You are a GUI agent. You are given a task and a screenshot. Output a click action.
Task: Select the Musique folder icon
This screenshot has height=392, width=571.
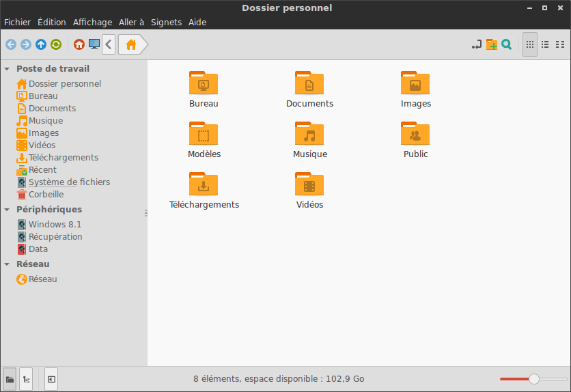[309, 134]
